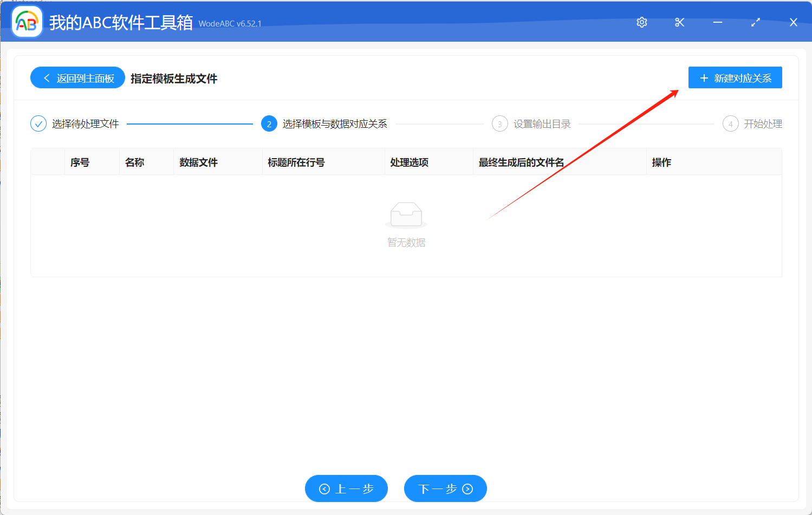
Task: Click the empty inbox icon above 暂无数据
Action: click(406, 214)
